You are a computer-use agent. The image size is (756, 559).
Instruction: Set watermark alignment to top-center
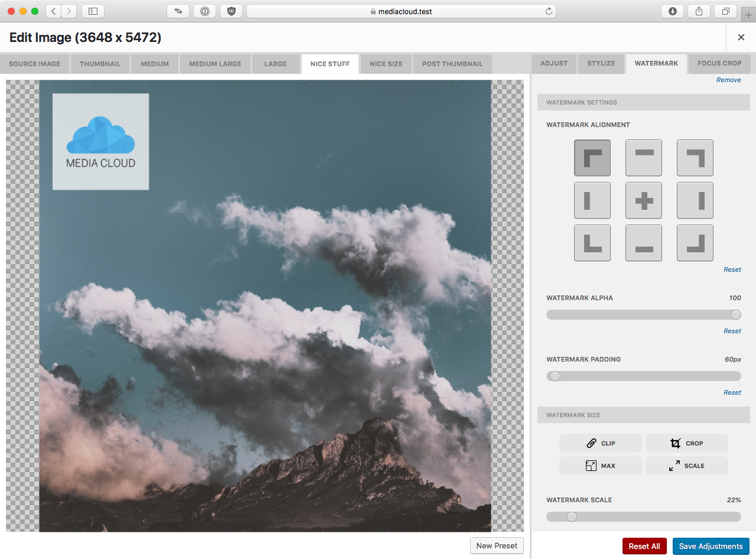pyautogui.click(x=643, y=158)
